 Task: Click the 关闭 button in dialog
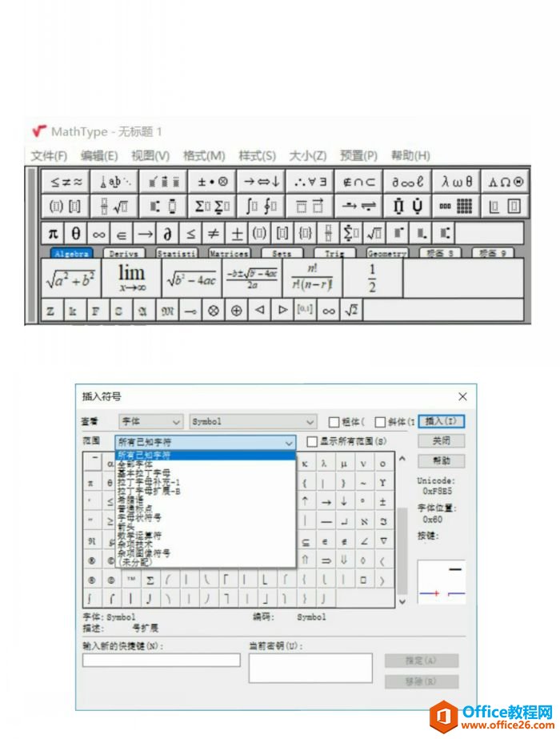pos(442,440)
